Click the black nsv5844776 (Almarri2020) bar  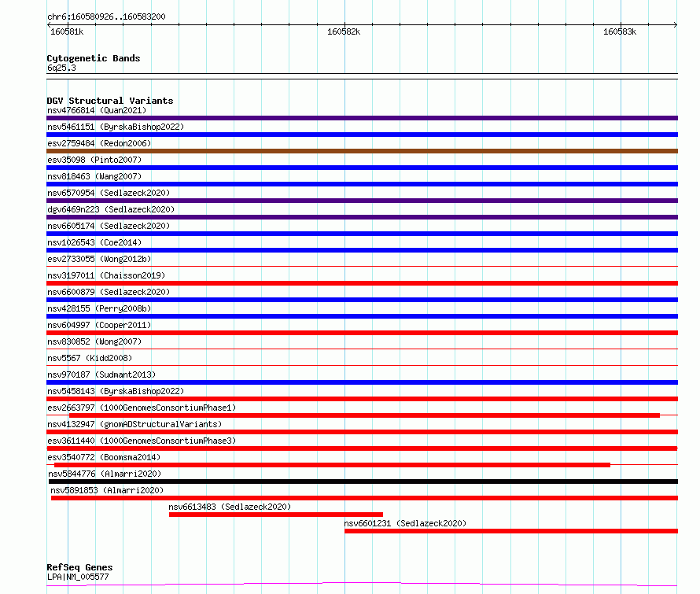tap(363, 481)
